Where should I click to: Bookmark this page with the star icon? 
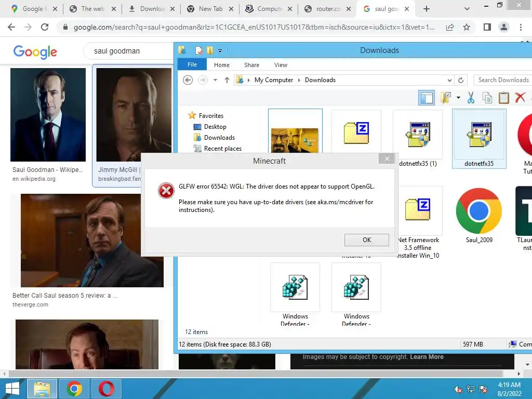tap(467, 27)
